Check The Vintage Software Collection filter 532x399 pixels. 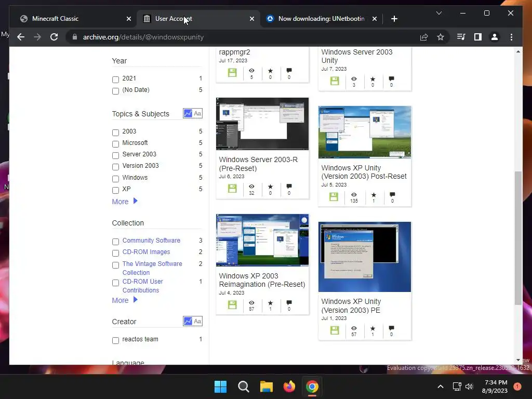pos(116,265)
